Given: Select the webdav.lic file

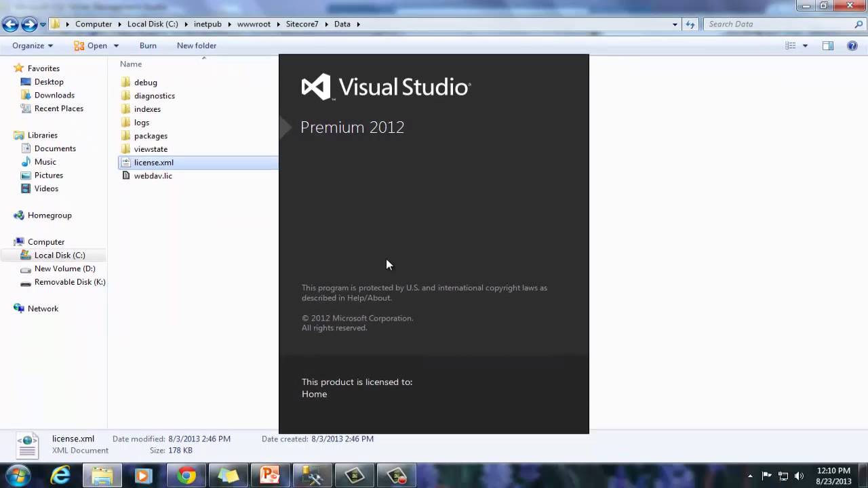Looking at the screenshot, I should coord(153,176).
